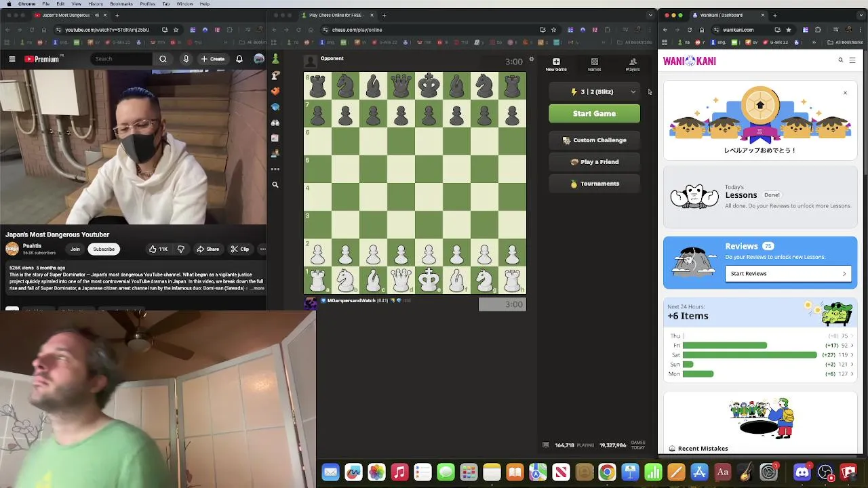Image resolution: width=868 pixels, height=488 pixels.
Task: Open Tournaments option
Action: [594, 184]
